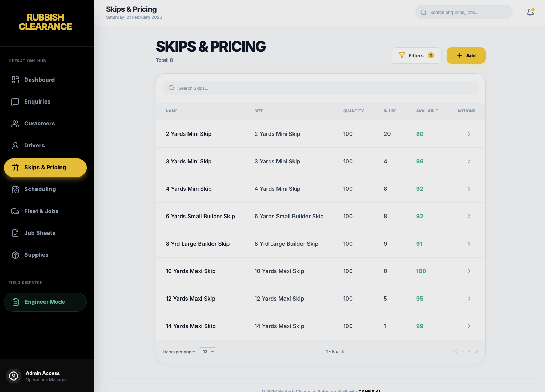Open the Dashboard from the sidebar
The width and height of the screenshot is (545, 392).
tap(39, 80)
